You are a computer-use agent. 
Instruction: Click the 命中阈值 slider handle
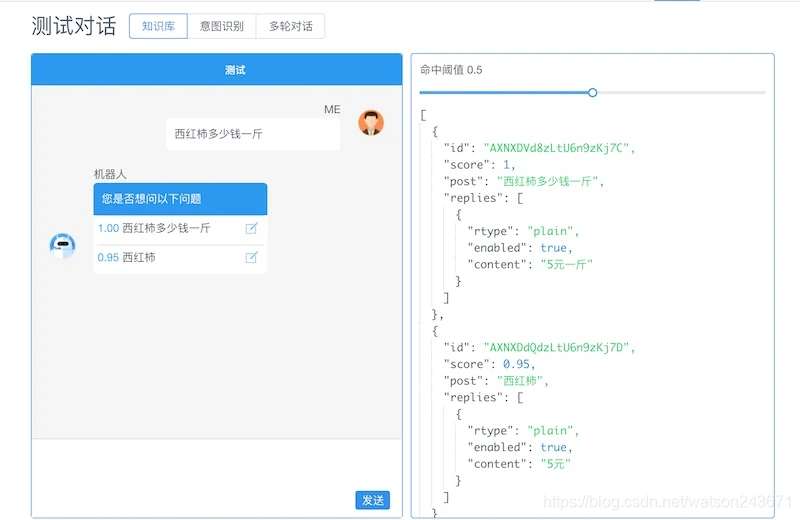(x=592, y=92)
